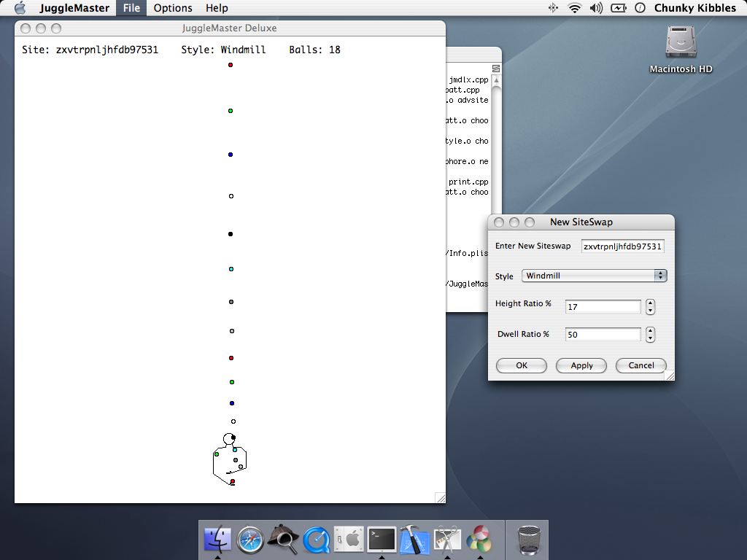Image resolution: width=747 pixels, height=560 pixels.
Task: Open System Preferences from the Dock
Action: pos(349,540)
